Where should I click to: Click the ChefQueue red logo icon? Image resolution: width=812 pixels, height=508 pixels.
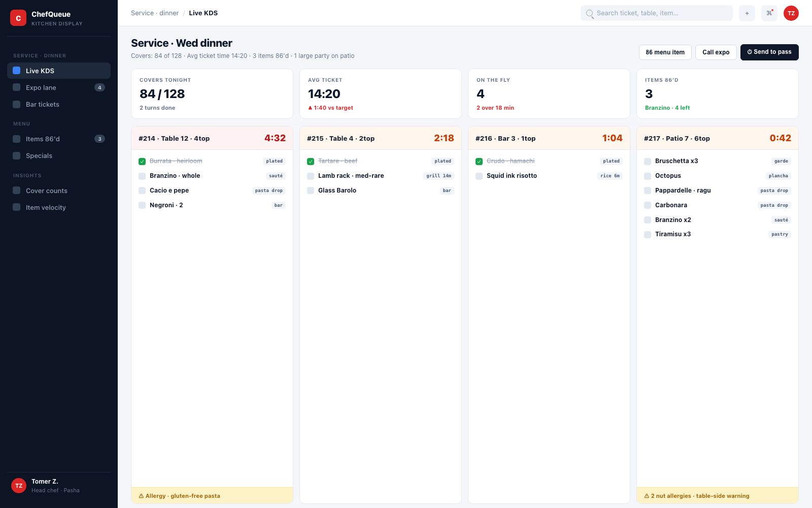(18, 18)
